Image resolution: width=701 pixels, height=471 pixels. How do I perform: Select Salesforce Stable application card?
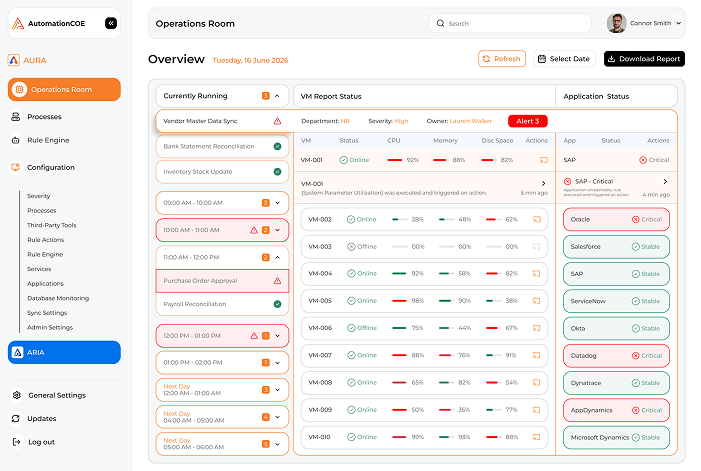[616, 247]
